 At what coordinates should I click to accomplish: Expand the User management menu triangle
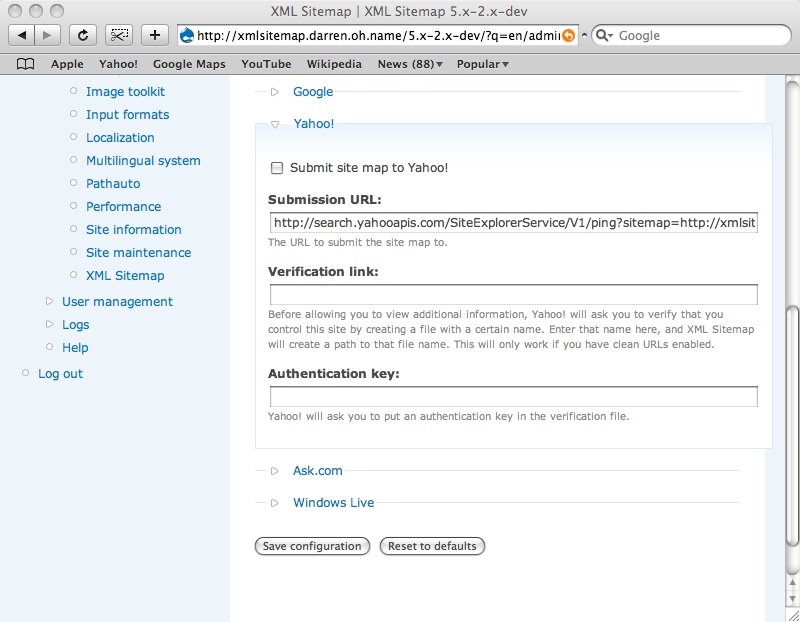[x=49, y=301]
